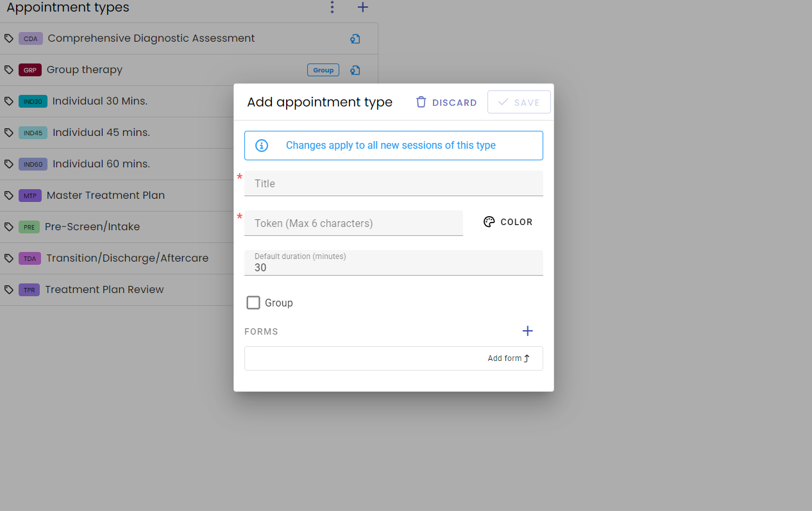Click the form icon on Comprehensive Diagnostic Assessment row
This screenshot has width=812, height=511.
tap(355, 38)
